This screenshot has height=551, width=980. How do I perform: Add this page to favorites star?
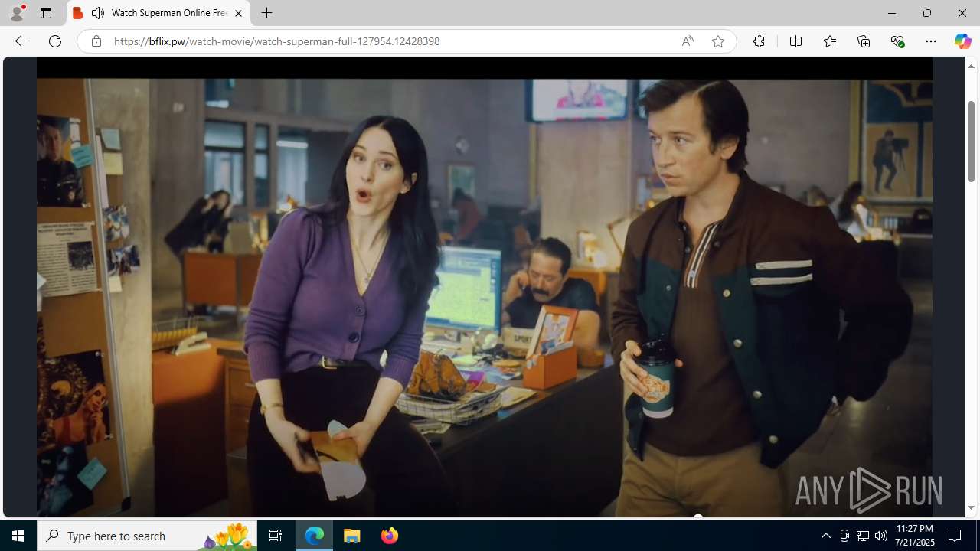tap(717, 41)
